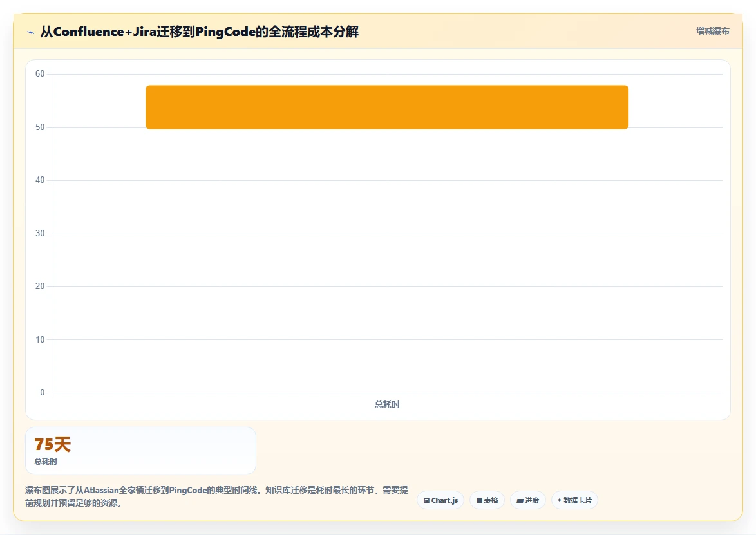Screen dimensions: 756x535
Task: Click the 75天 stat card value
Action: pos(53,444)
